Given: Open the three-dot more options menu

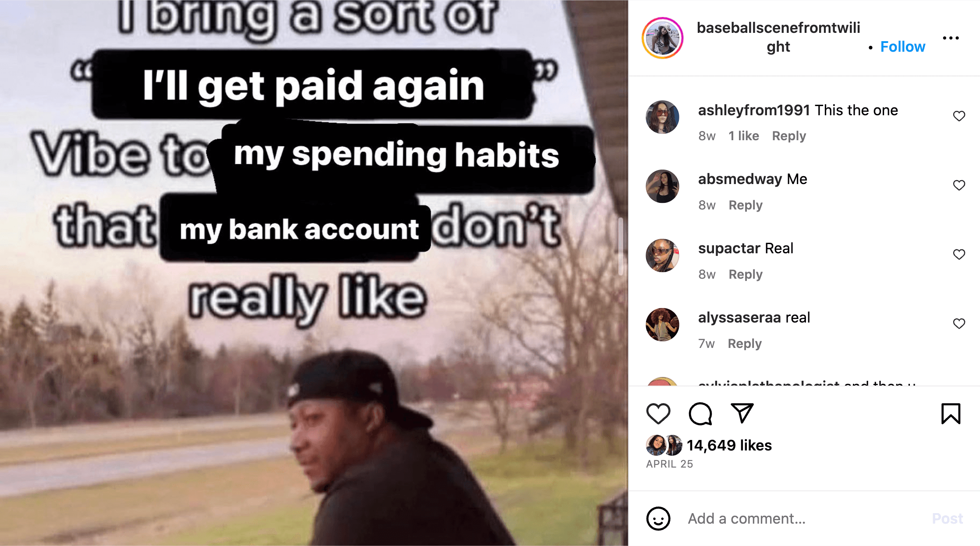Looking at the screenshot, I should (x=951, y=38).
